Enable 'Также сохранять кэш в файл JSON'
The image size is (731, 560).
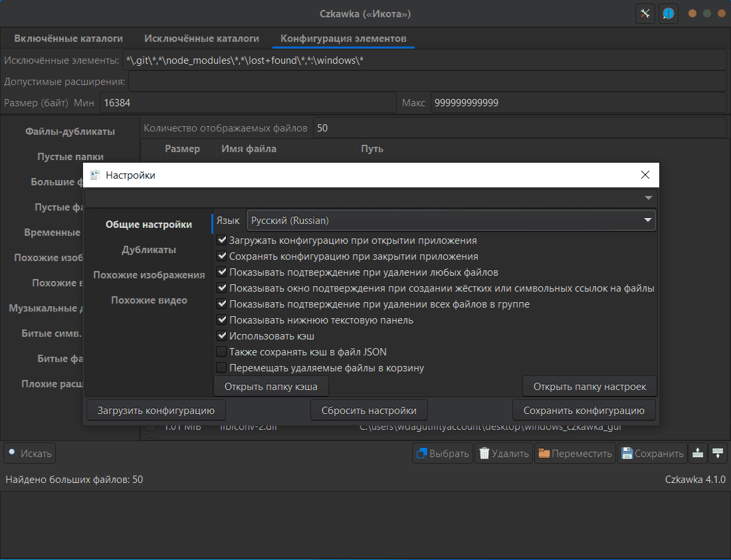pyautogui.click(x=222, y=352)
